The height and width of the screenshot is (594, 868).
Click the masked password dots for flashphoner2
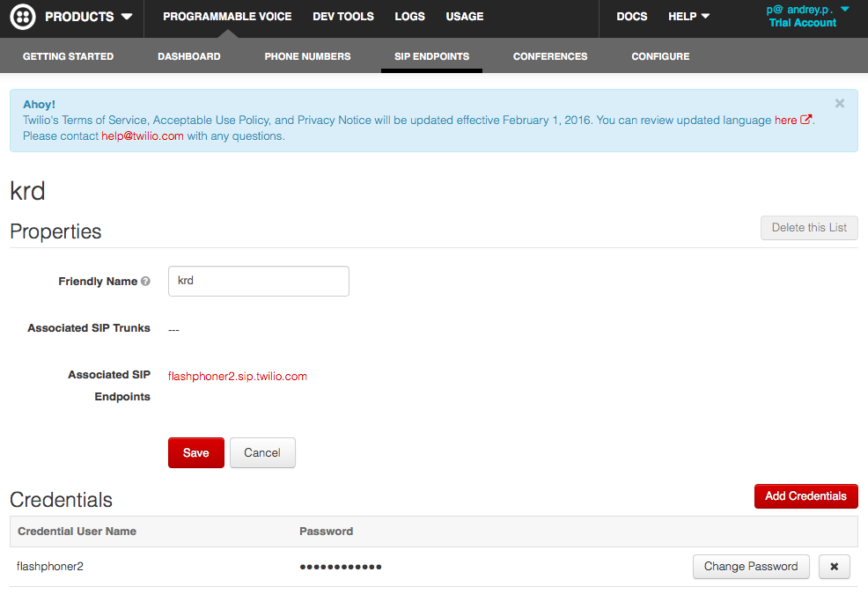click(x=341, y=567)
